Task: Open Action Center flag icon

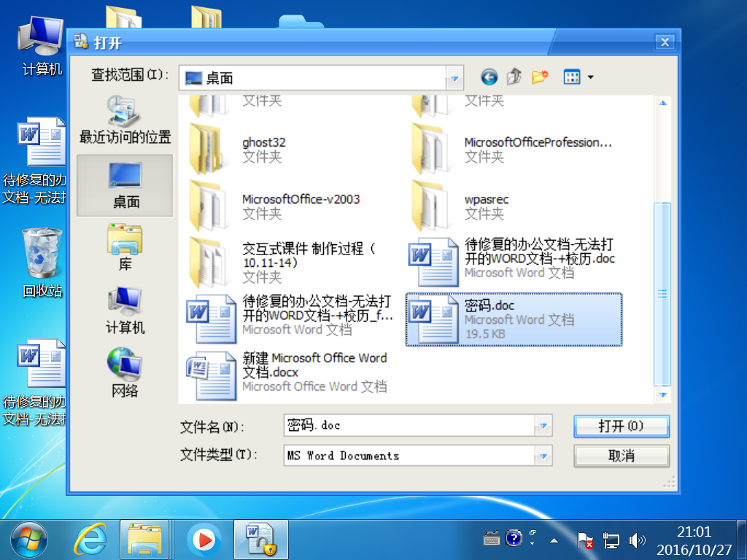Action: tap(584, 540)
